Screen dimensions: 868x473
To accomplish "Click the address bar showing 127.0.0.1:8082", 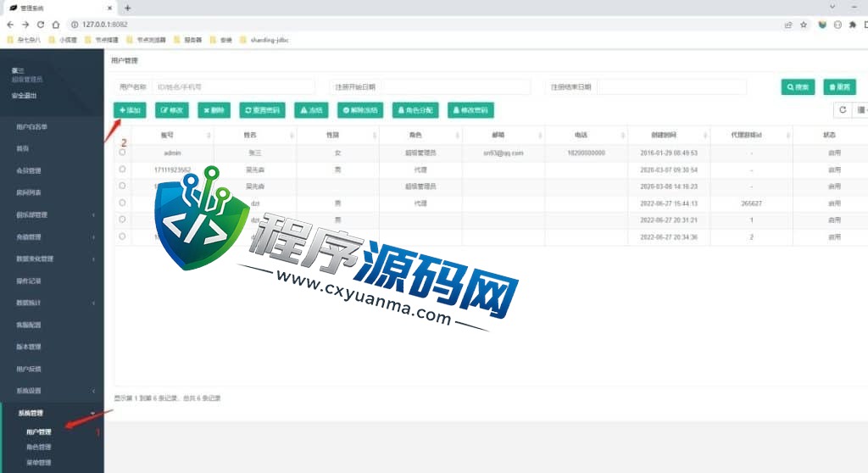I will [x=104, y=25].
